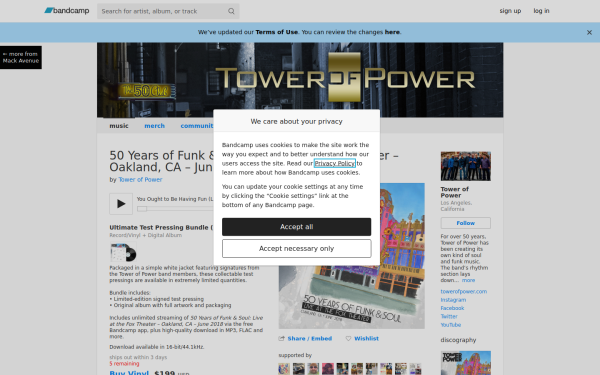The width and height of the screenshot is (600, 375).
Task: Follow Tower of Power
Action: 465,223
